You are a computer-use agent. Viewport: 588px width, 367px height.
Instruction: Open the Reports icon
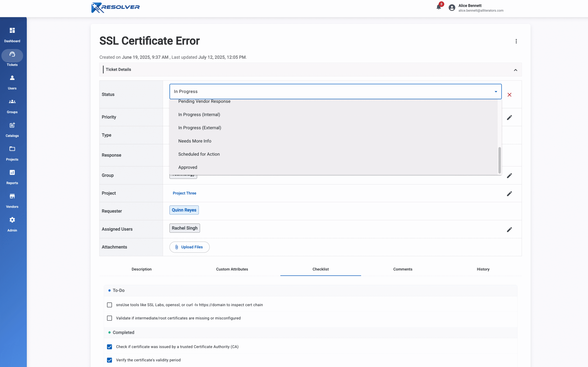pyautogui.click(x=12, y=172)
